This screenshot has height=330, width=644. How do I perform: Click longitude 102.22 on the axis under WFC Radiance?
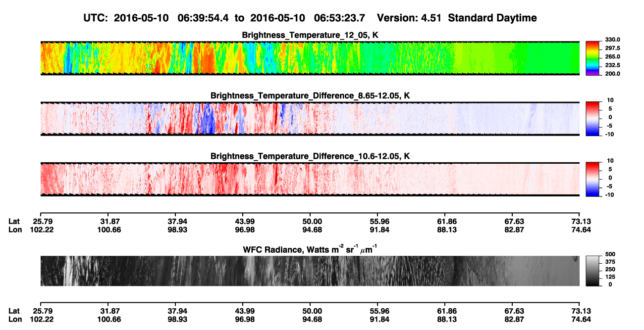pyautogui.click(x=42, y=319)
